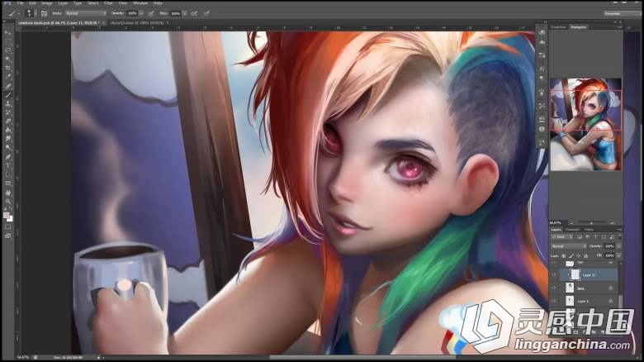Select the Clone Stamp tool
Viewport: 644px width, 362px height.
click(x=7, y=104)
